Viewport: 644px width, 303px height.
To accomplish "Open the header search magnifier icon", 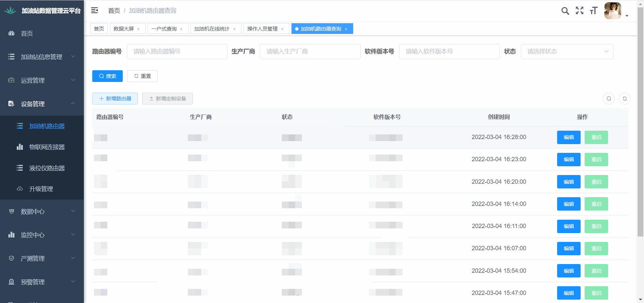I will click(565, 11).
